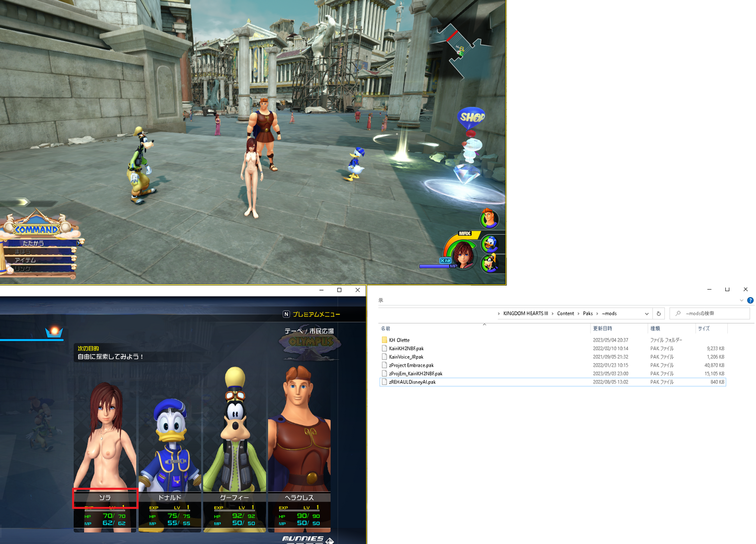Click the magnifier icon in Explorer search
The width and height of the screenshot is (756, 544).
click(678, 313)
